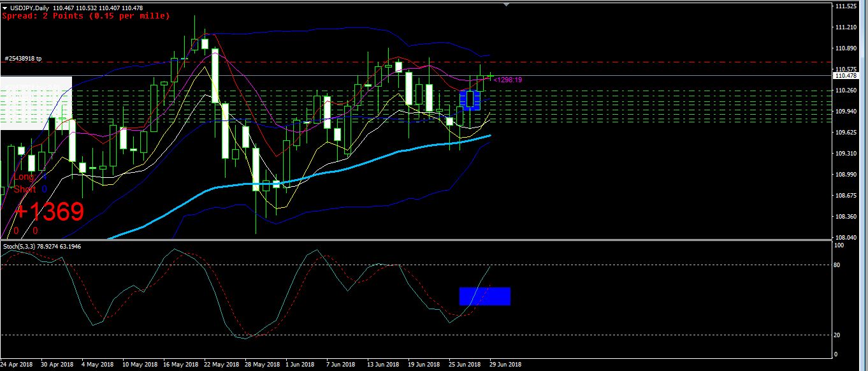Click the '29 Jun 2018' date label
This screenshot has height=371, width=868.
coord(507,365)
